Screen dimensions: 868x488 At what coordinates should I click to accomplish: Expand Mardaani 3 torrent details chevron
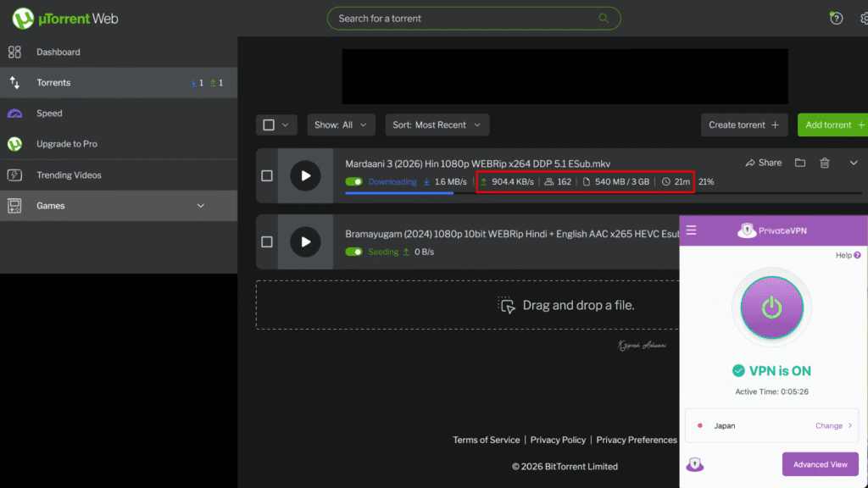click(854, 163)
